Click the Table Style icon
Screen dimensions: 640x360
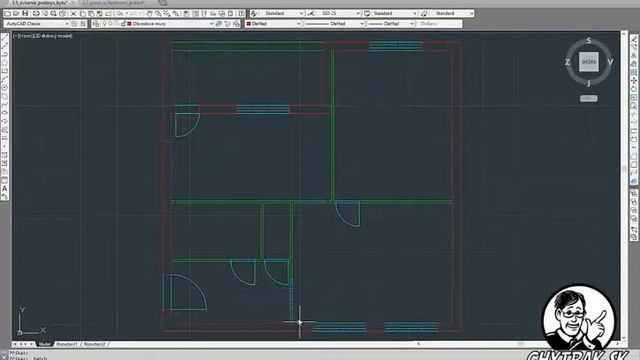367,13
